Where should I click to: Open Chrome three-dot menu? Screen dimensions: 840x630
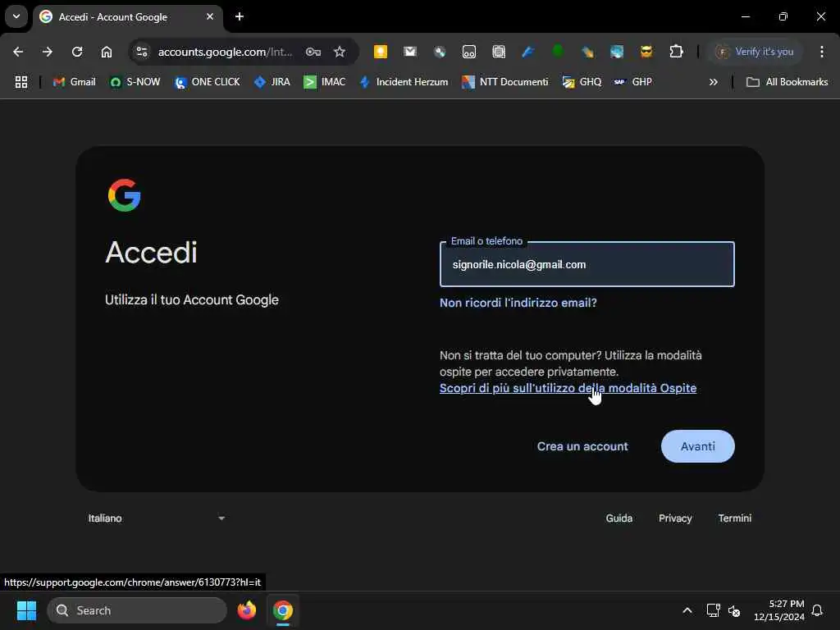point(822,52)
